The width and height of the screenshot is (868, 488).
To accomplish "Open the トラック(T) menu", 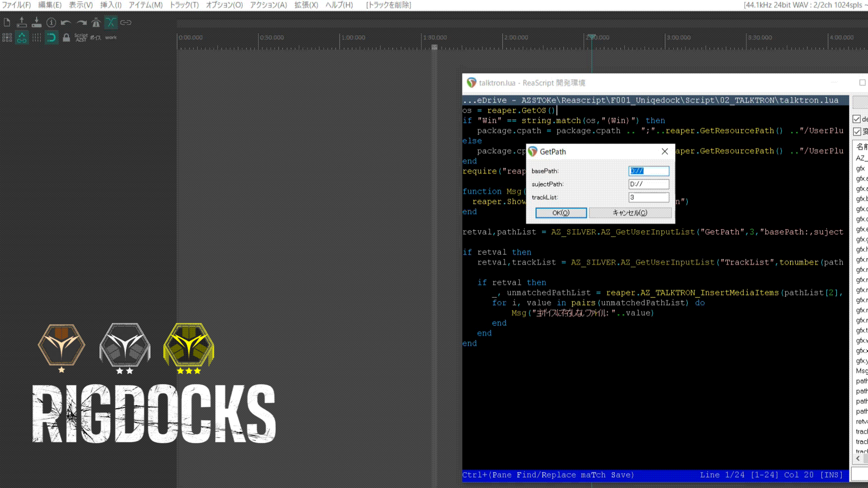I will point(184,5).
